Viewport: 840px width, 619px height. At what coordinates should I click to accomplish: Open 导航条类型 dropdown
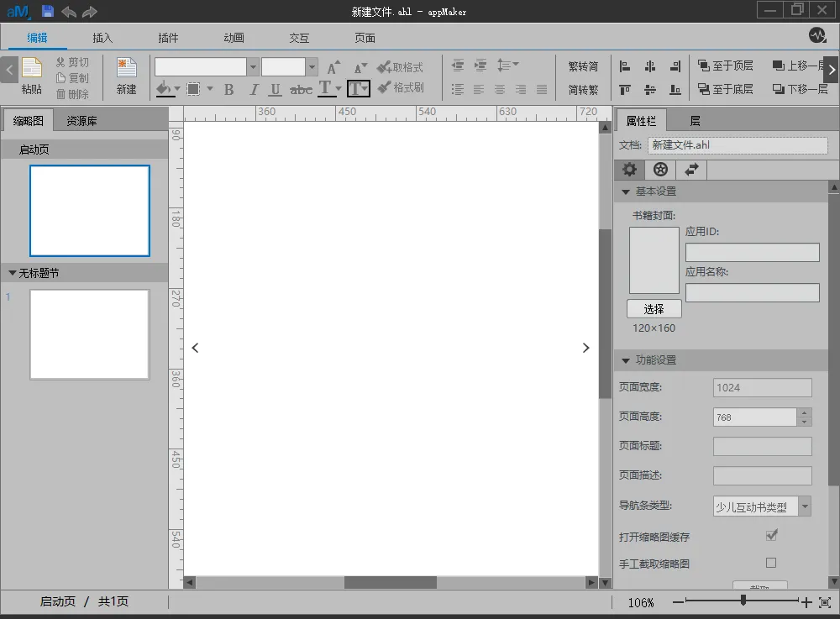[x=805, y=506]
